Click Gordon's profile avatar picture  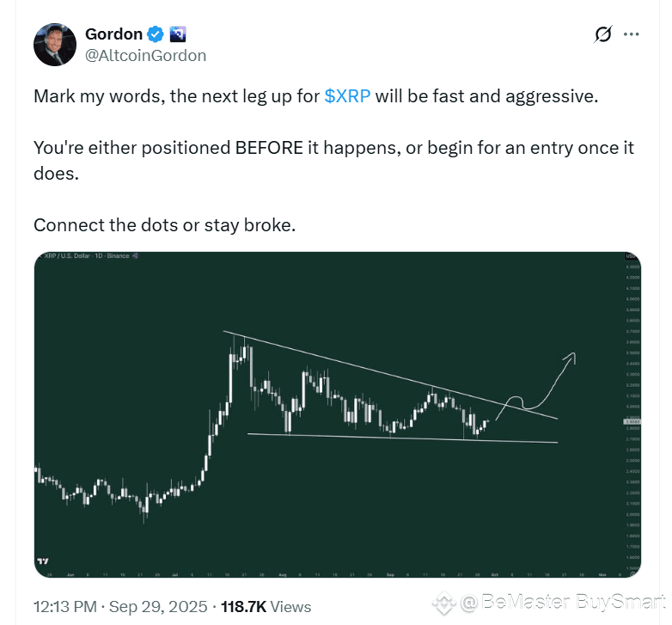(55, 45)
